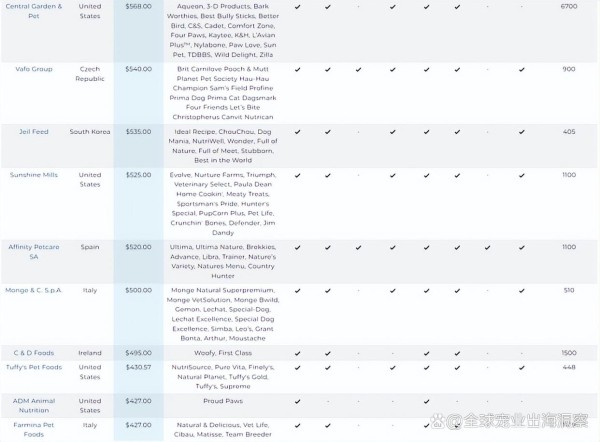This screenshot has height=442, width=600.
Task: Open the Sunshine Mills company link
Action: (36, 175)
